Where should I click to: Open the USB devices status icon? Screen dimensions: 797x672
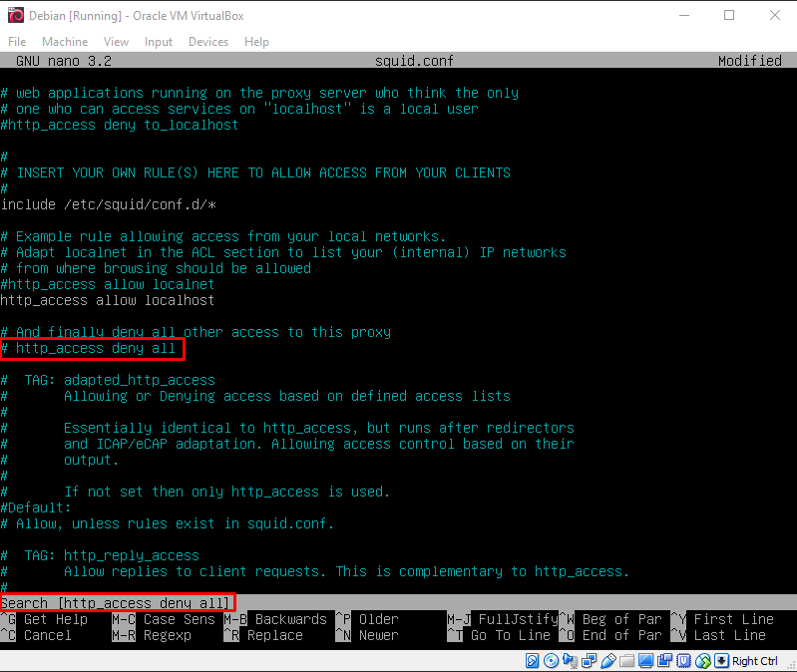coord(608,660)
